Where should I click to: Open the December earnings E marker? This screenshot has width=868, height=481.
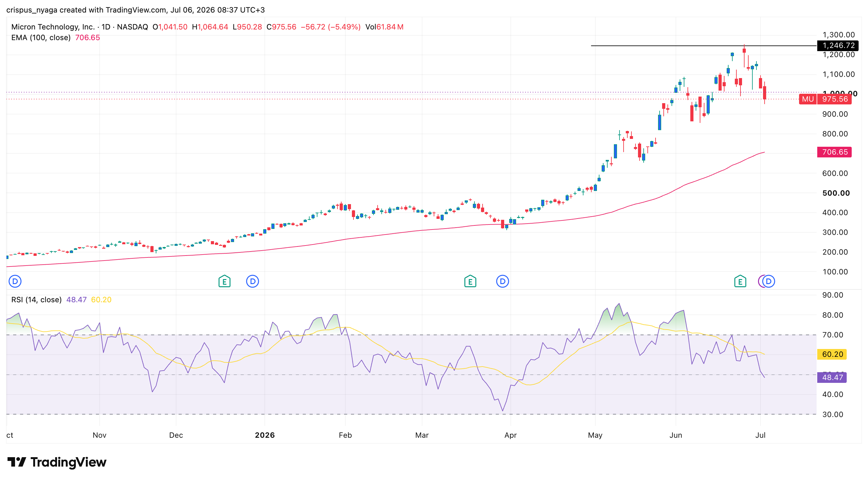click(224, 281)
